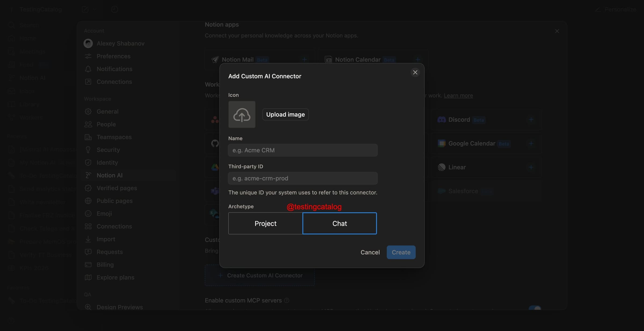This screenshot has width=644, height=331.
Task: Add the Google Calendar connector plus icon
Action: pyautogui.click(x=531, y=143)
